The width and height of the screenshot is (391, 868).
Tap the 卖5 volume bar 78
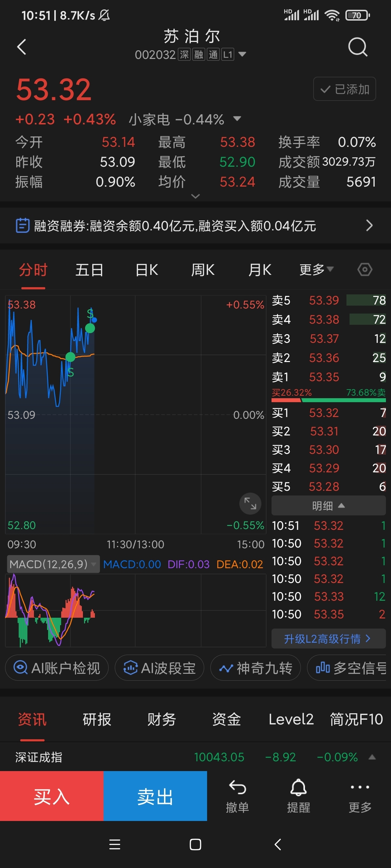point(366,300)
